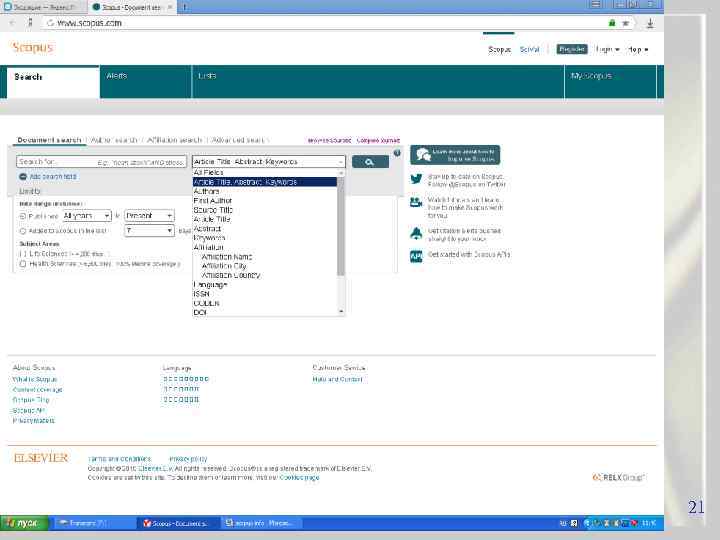Click the Register button
This screenshot has height=540, width=720.
click(x=572, y=49)
